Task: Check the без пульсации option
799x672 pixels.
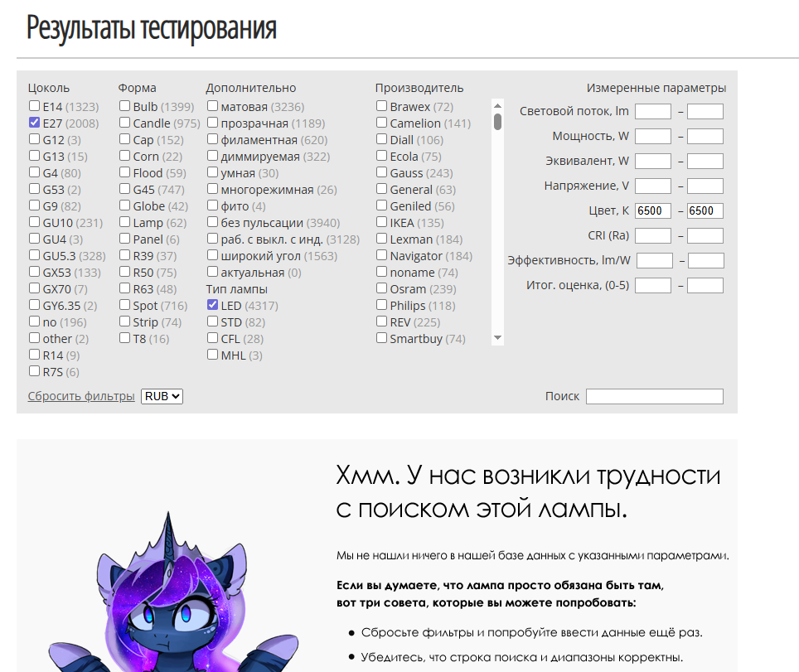Action: pos(213,222)
